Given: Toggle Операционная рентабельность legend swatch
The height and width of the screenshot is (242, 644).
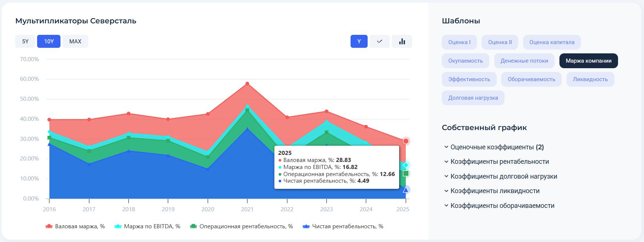Looking at the screenshot, I should point(193,226).
